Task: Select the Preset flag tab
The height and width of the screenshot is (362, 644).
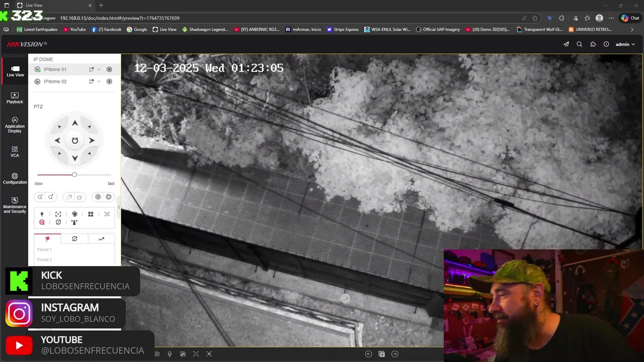Action: pyautogui.click(x=47, y=239)
